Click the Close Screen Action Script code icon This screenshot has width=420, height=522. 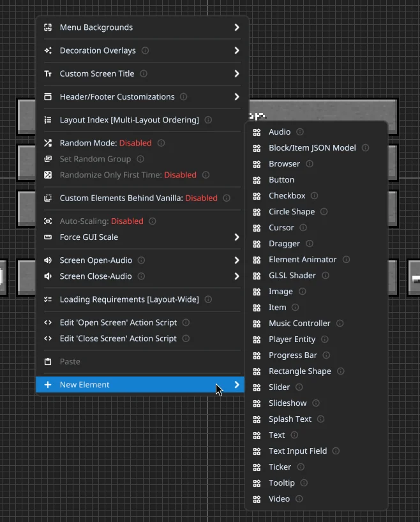(x=48, y=339)
